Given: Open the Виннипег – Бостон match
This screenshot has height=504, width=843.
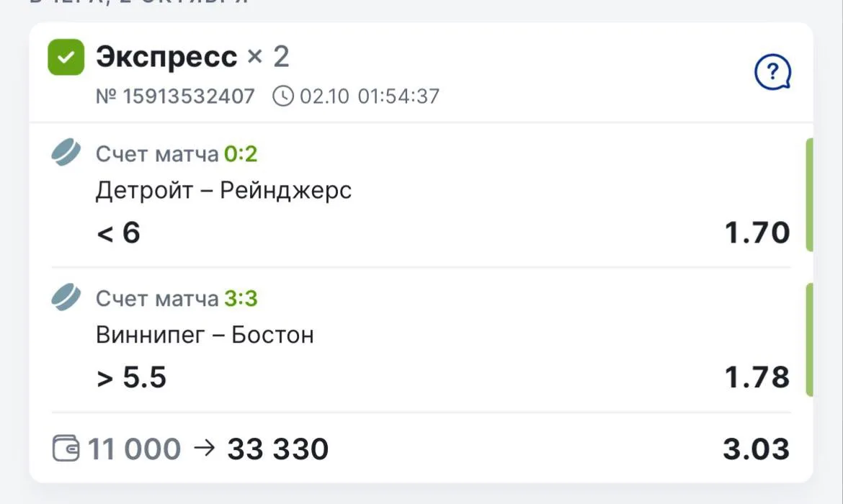Looking at the screenshot, I should (x=205, y=335).
